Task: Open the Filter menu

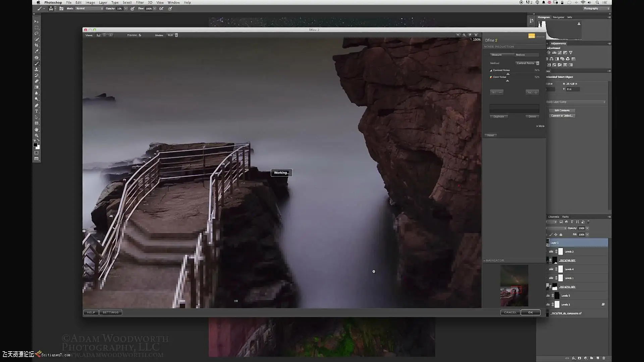Action: coord(140,2)
